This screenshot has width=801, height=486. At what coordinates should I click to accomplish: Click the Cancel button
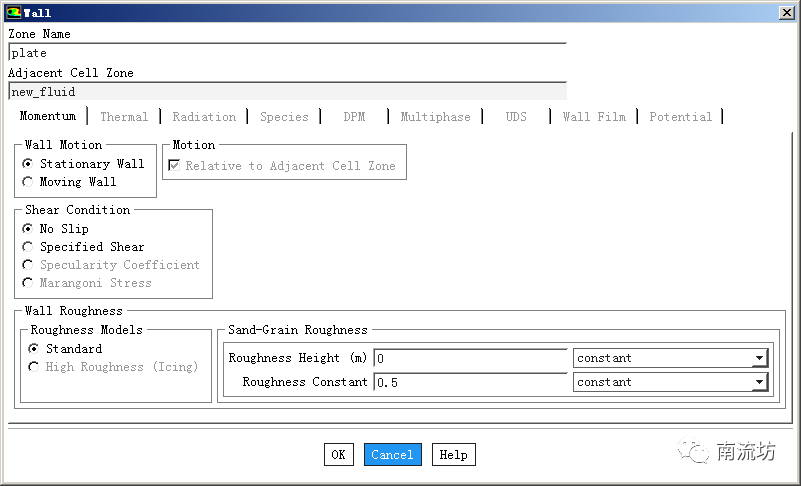coord(392,454)
